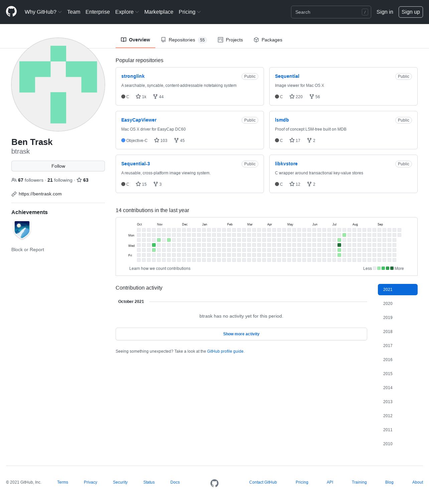Select the 2010 year filter

point(398,444)
